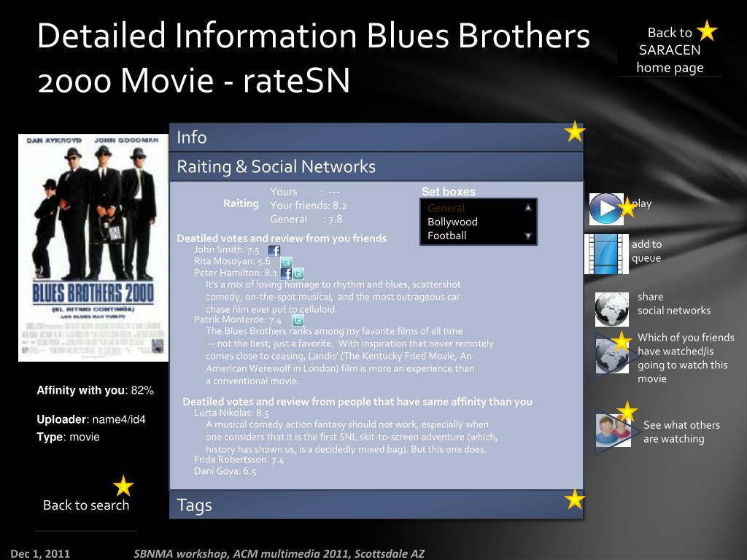Click Frida Robertsson: 7.4 vote entry
This screenshot has width=747, height=560.
coord(239,459)
